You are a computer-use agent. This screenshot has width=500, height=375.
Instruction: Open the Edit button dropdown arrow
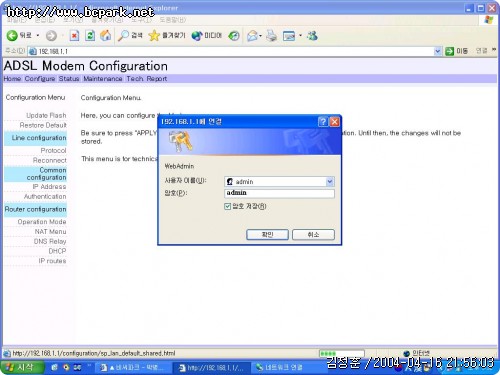pos(300,35)
